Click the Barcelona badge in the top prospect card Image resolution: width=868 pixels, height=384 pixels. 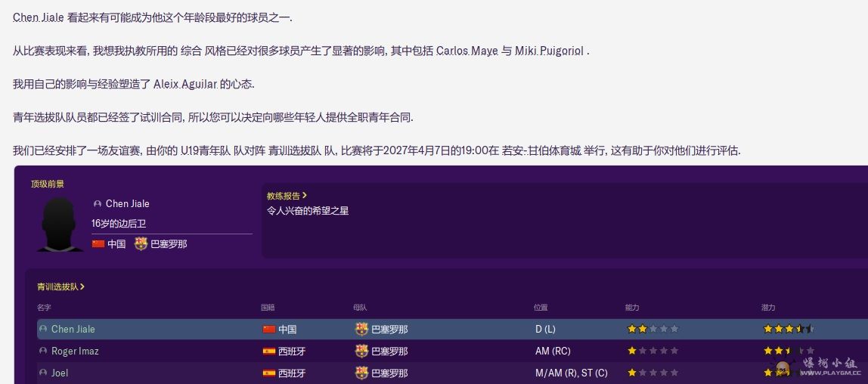(141, 244)
